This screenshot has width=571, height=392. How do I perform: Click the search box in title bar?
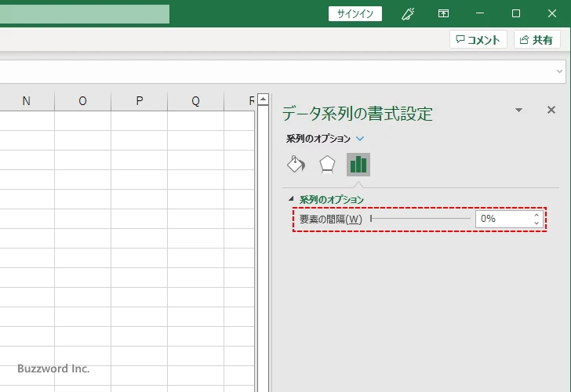point(85,14)
